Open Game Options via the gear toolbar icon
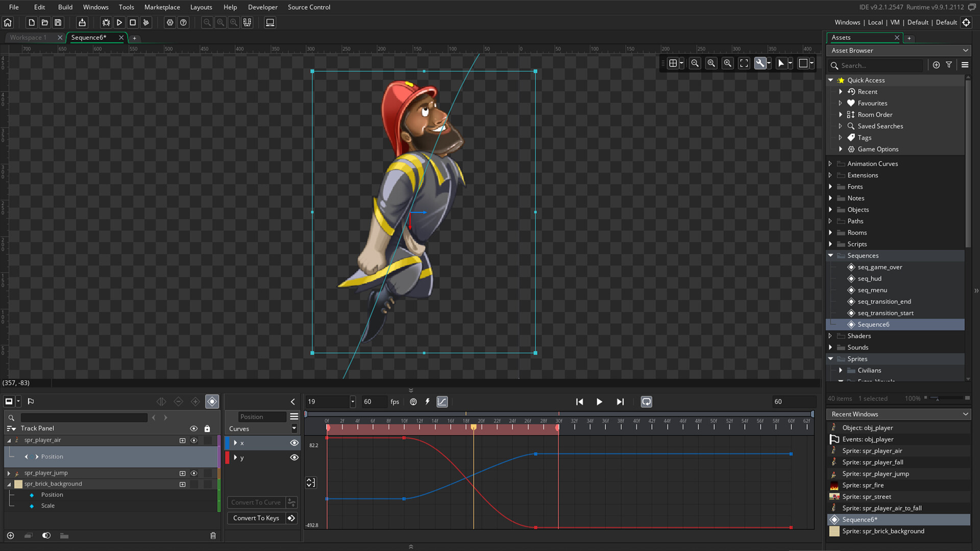Image resolution: width=980 pixels, height=551 pixels. point(170,22)
